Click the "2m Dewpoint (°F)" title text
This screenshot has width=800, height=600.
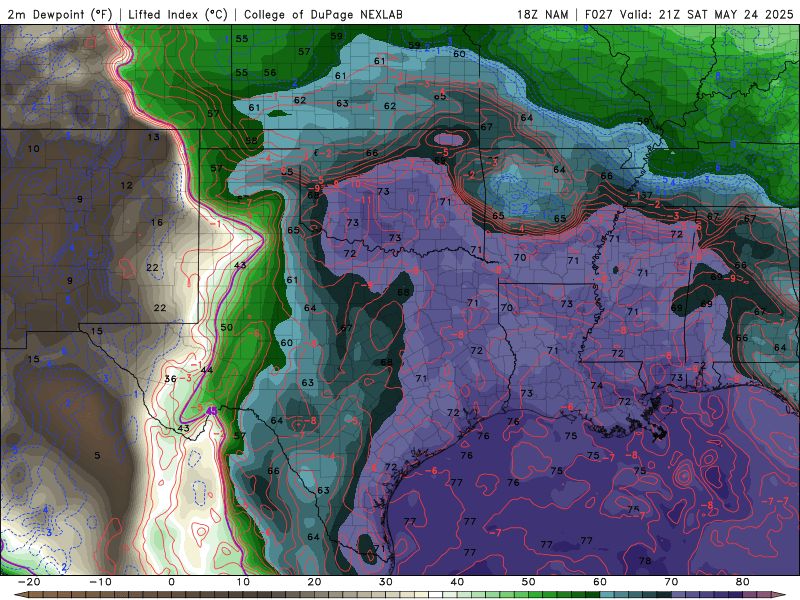coord(60,14)
